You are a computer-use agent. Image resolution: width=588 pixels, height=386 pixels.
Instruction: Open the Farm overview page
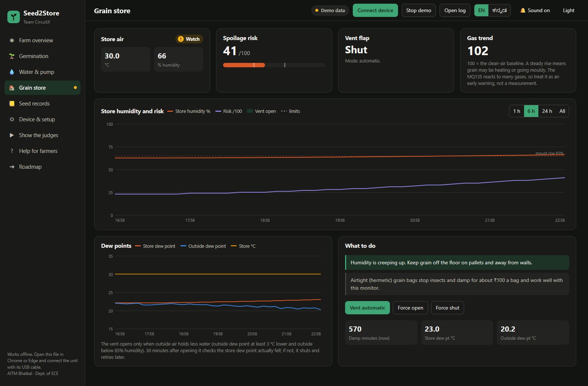point(42,40)
